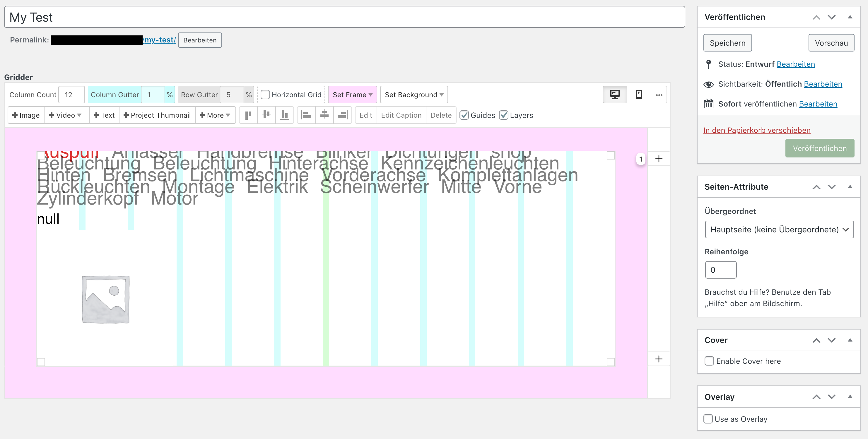The height and width of the screenshot is (439, 868).
Task: Click the Column Count input field
Action: click(x=71, y=95)
